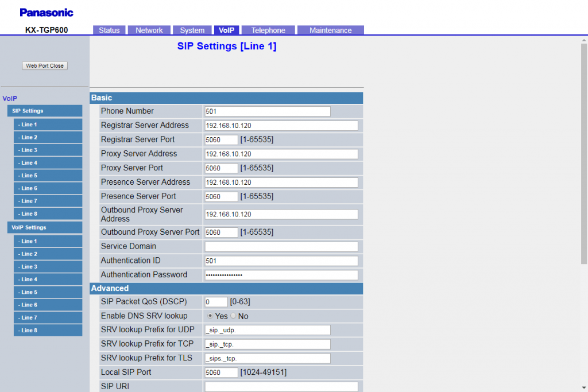Open SIP Settings section in sidebar
The height and width of the screenshot is (392, 588).
coord(45,111)
